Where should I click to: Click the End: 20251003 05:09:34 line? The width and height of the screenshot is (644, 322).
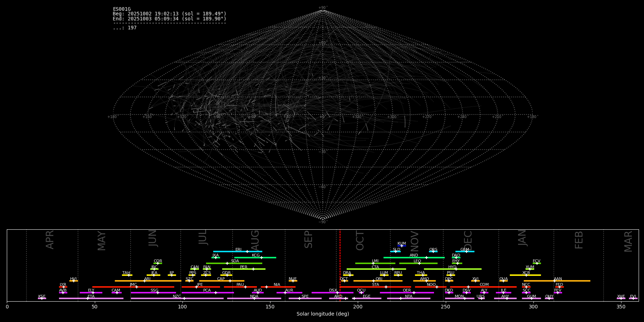(x=170, y=19)
